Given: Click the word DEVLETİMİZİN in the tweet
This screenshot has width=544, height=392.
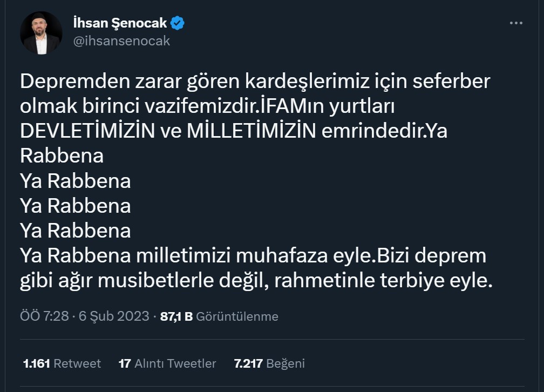Looking at the screenshot, I should (x=88, y=131).
